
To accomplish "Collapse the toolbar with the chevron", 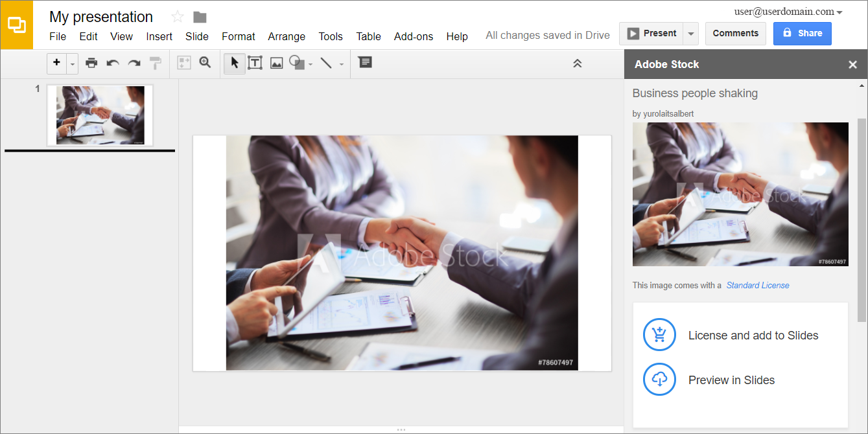I will pos(577,63).
